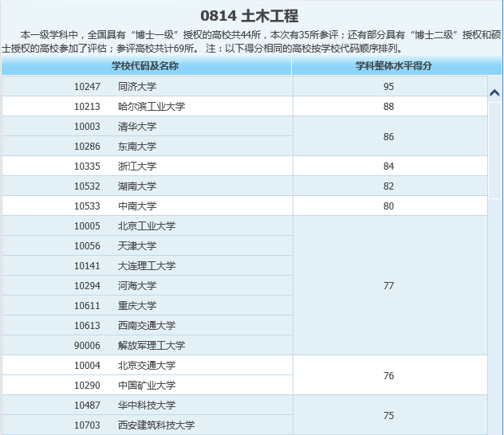The width and height of the screenshot is (504, 435).
Task: Click the shared score 86 cell
Action: (390, 136)
